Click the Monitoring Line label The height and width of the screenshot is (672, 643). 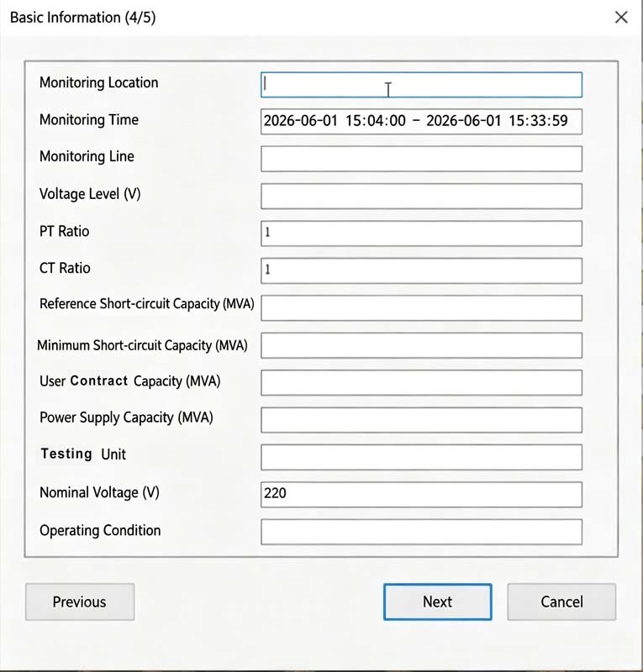[87, 156]
